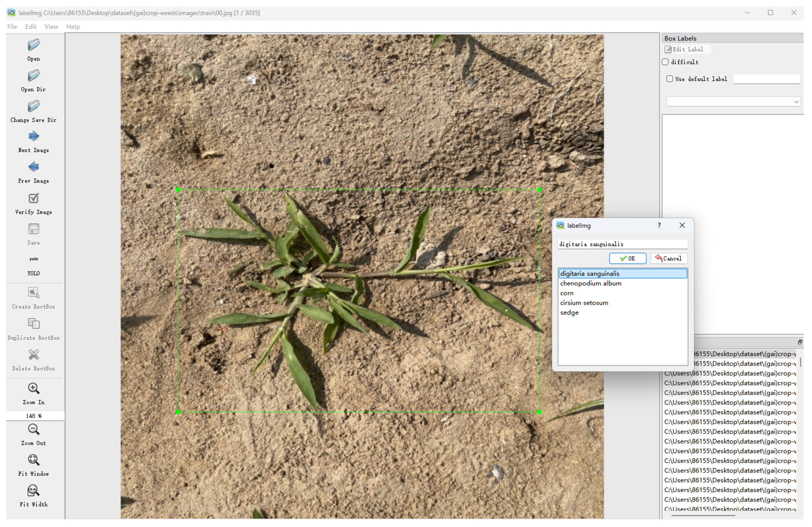
Task: Enable the difficult checkbox
Action: 665,62
